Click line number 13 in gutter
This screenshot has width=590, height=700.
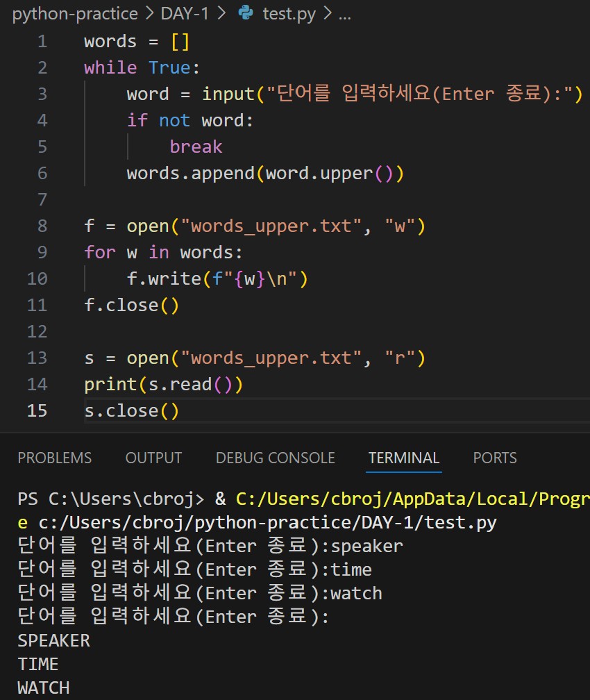tap(37, 358)
